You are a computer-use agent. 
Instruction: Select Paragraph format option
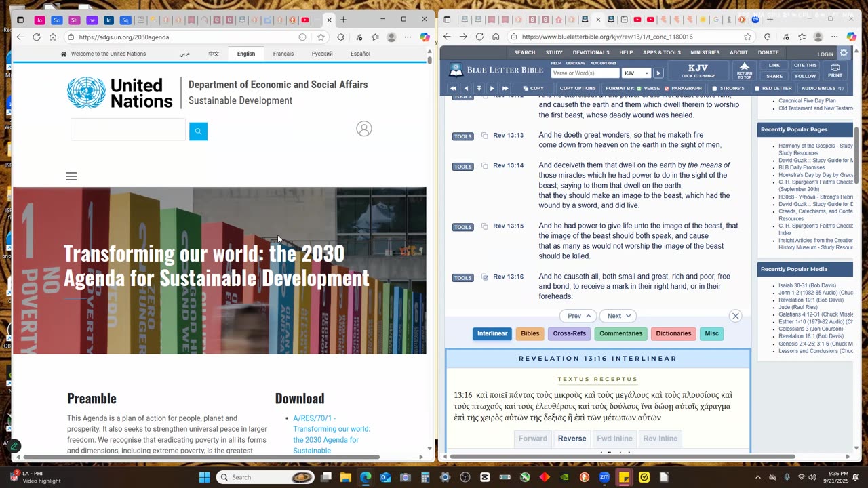point(683,89)
